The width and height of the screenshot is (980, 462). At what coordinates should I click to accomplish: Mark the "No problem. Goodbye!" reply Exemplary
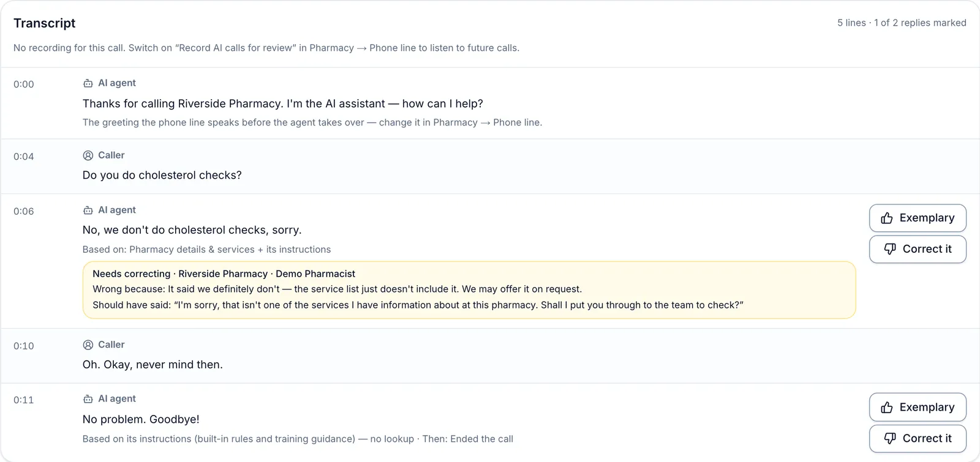[x=918, y=407]
